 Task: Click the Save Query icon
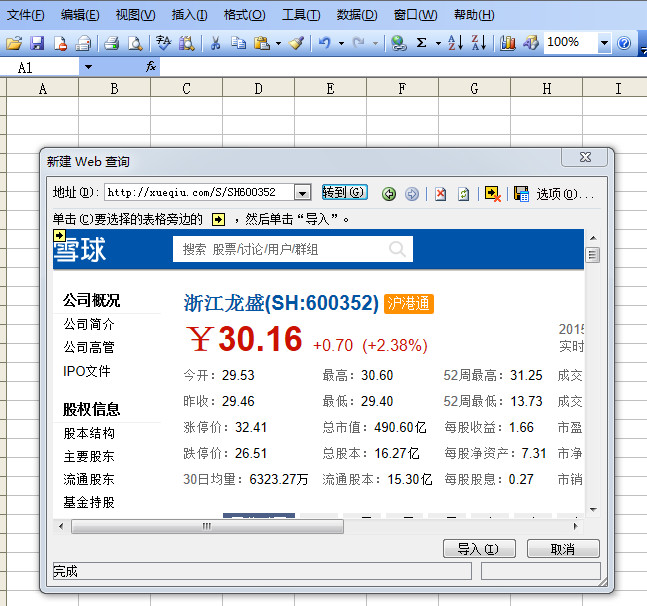tap(521, 193)
